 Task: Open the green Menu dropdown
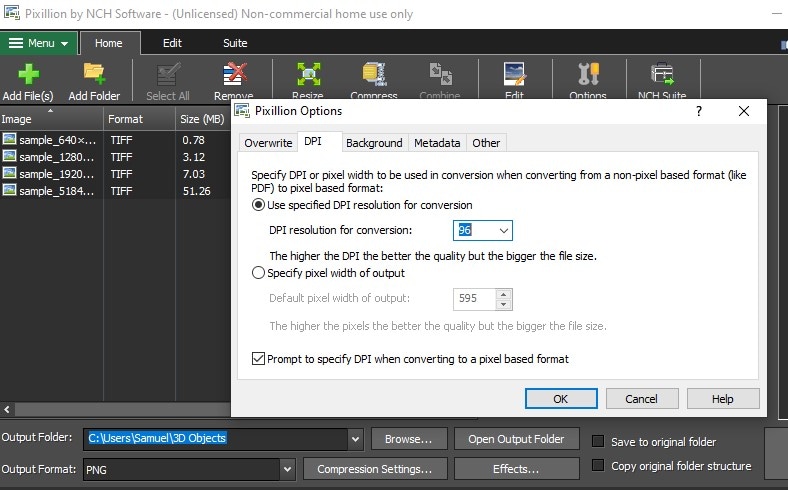pos(39,43)
